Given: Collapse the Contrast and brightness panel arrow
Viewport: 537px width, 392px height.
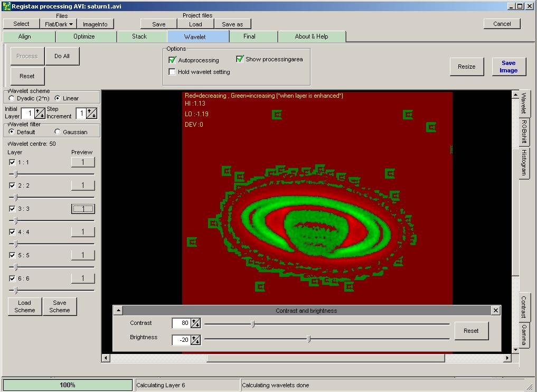Looking at the screenshot, I should click(x=118, y=311).
